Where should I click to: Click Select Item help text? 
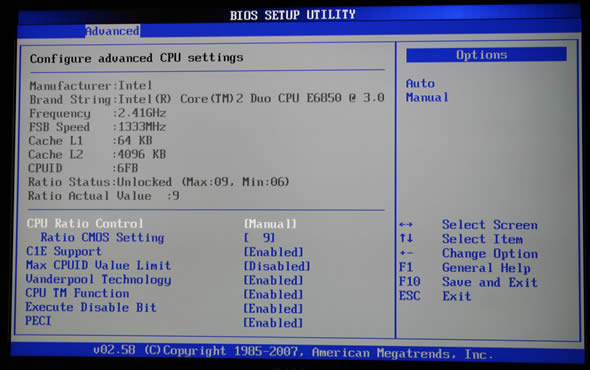[x=482, y=239]
